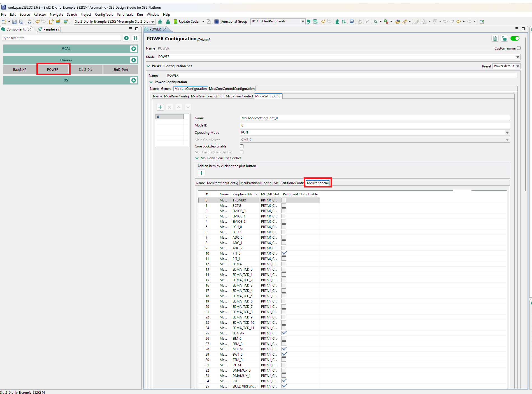
Task: Enable peripheral clock for ADC_1
Action: coord(284,243)
